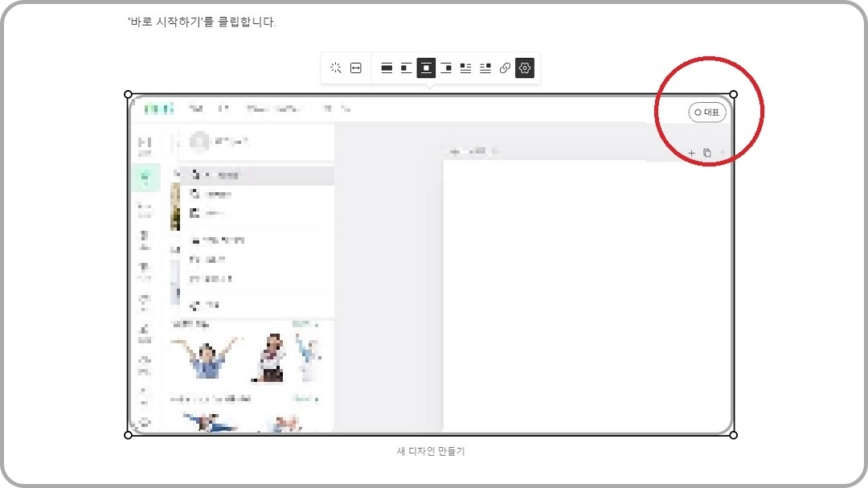Toggle the 대표 representative image badge
This screenshot has width=868, height=488.
pyautogui.click(x=707, y=112)
